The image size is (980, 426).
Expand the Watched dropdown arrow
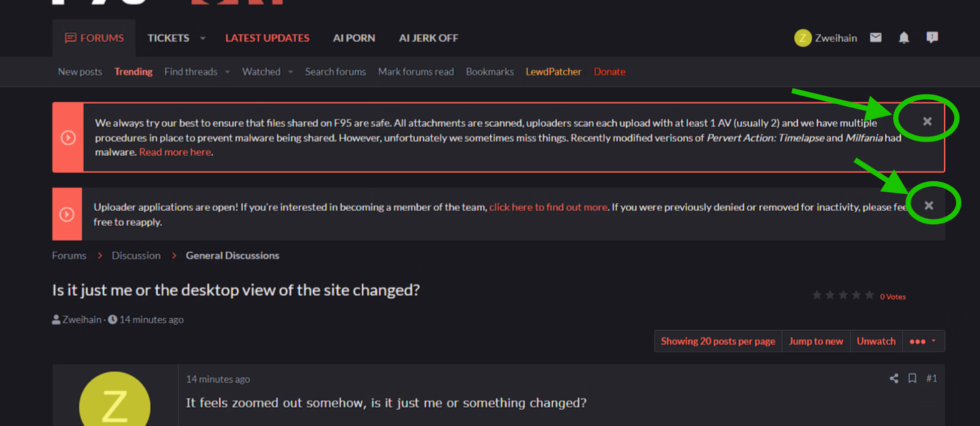pyautogui.click(x=291, y=72)
